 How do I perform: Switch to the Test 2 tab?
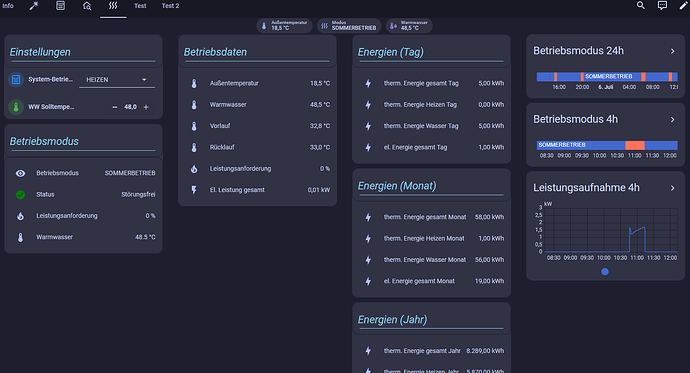170,6
